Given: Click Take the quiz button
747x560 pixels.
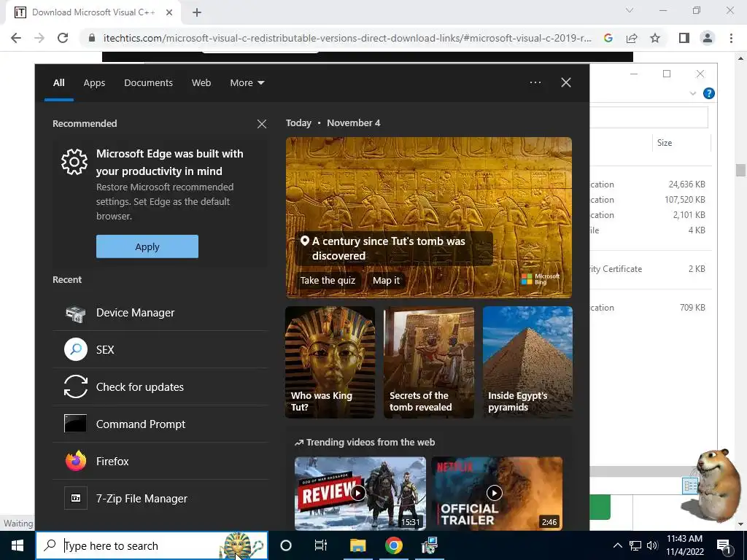Looking at the screenshot, I should point(328,280).
